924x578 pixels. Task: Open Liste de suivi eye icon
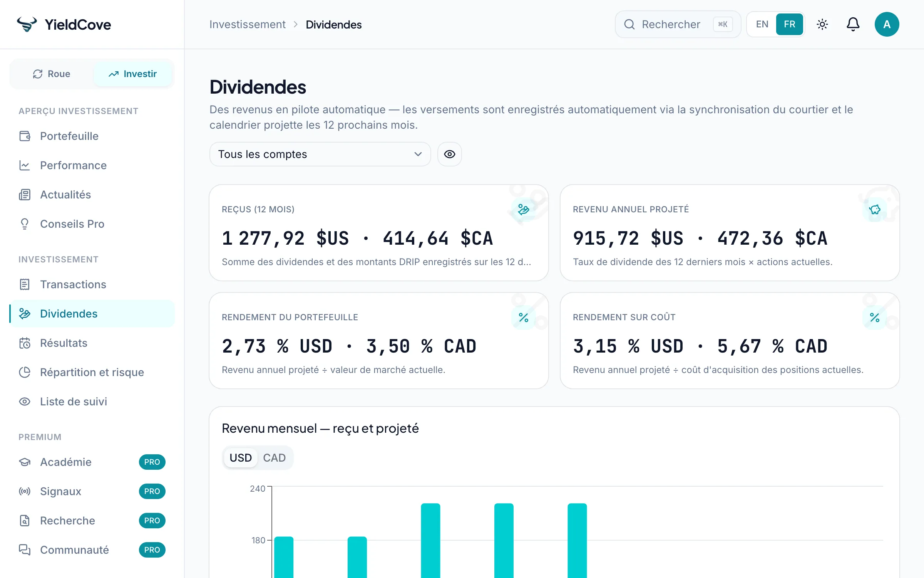point(25,402)
